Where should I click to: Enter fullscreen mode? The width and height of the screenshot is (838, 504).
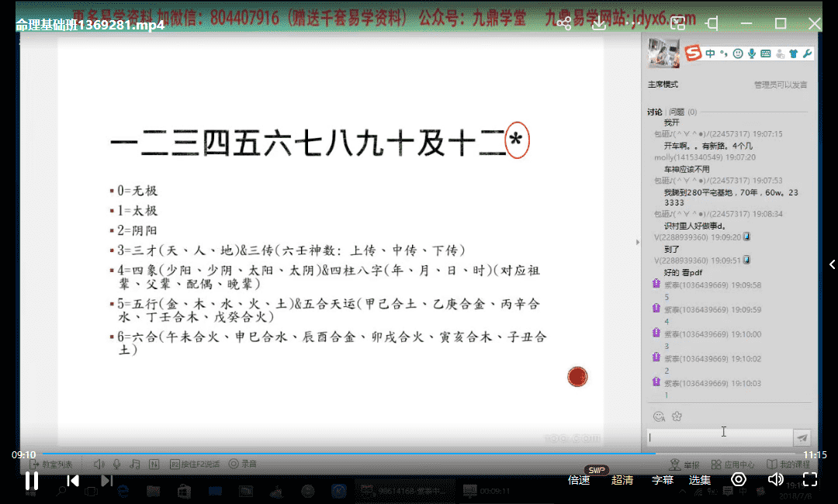(x=810, y=479)
